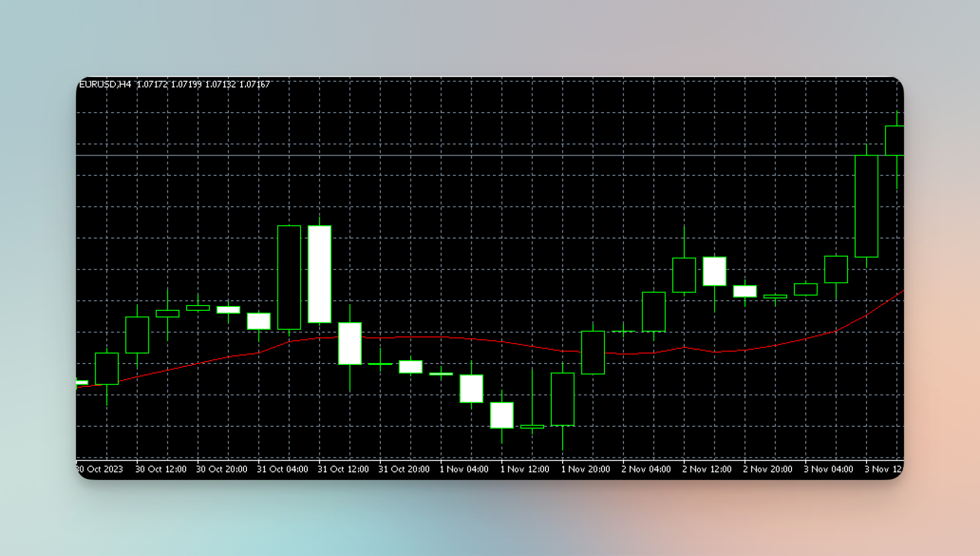Click the white candle crossing the red line after 31 Oct 12:00
The width and height of the screenshot is (980, 556).
click(x=350, y=343)
